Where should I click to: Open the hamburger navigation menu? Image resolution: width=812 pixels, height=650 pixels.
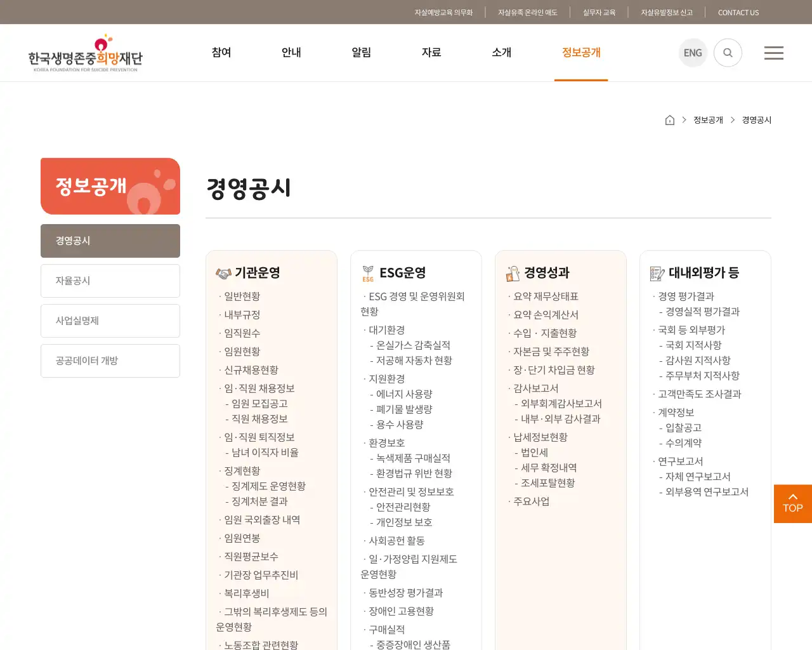point(774,53)
